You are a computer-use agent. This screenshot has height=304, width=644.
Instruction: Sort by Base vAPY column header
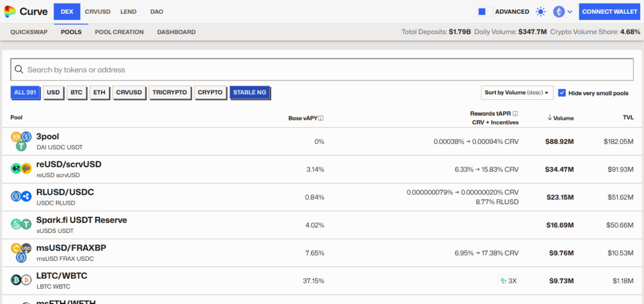pyautogui.click(x=303, y=118)
